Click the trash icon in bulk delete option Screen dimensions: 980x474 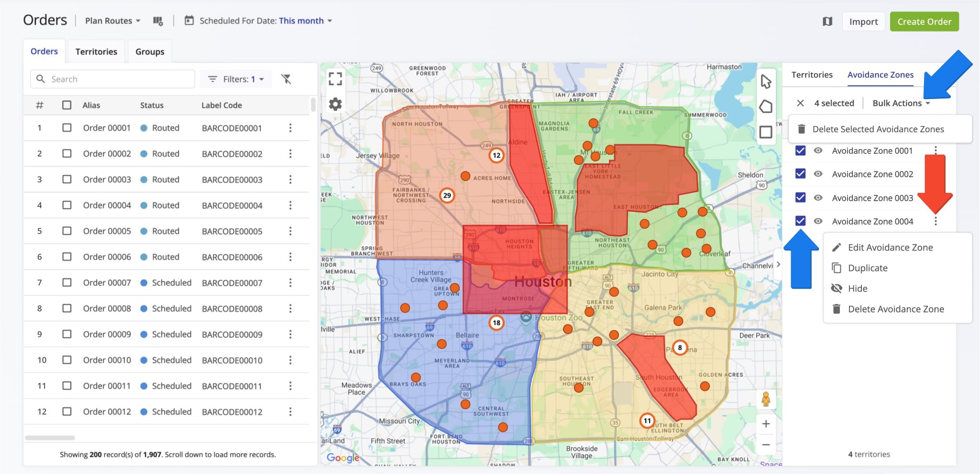pyautogui.click(x=802, y=129)
